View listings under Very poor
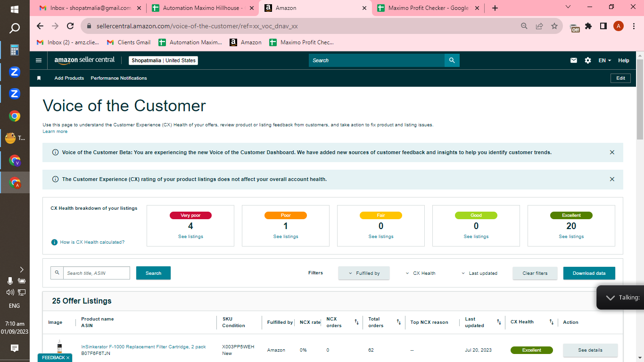Screen dimensions: 644x362 190,237
